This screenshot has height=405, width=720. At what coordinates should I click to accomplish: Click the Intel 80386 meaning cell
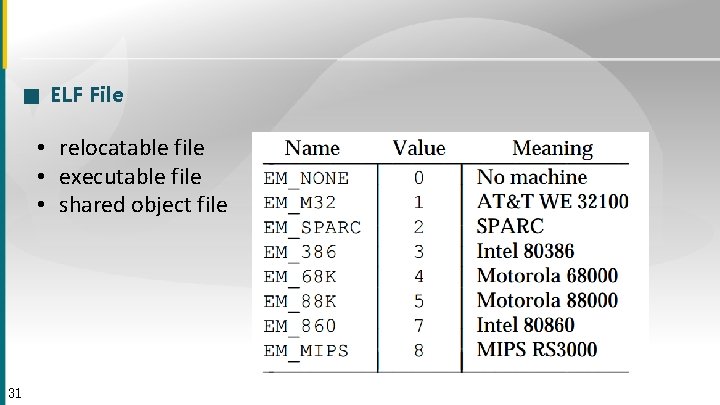pos(525,251)
